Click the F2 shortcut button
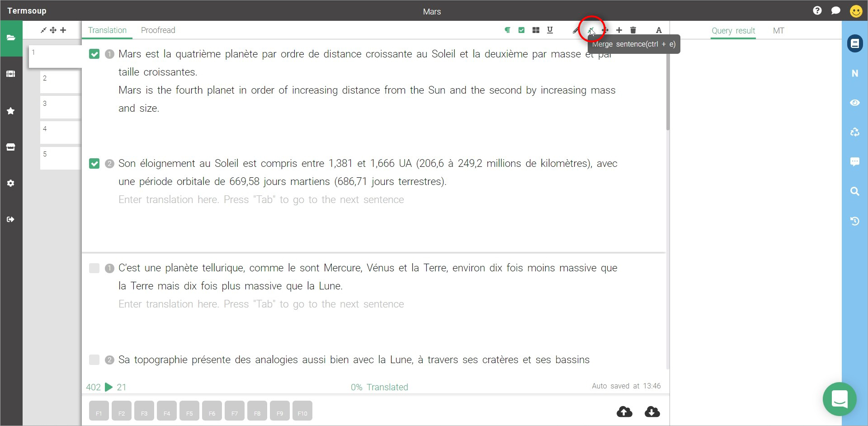This screenshot has height=426, width=868. [x=122, y=411]
